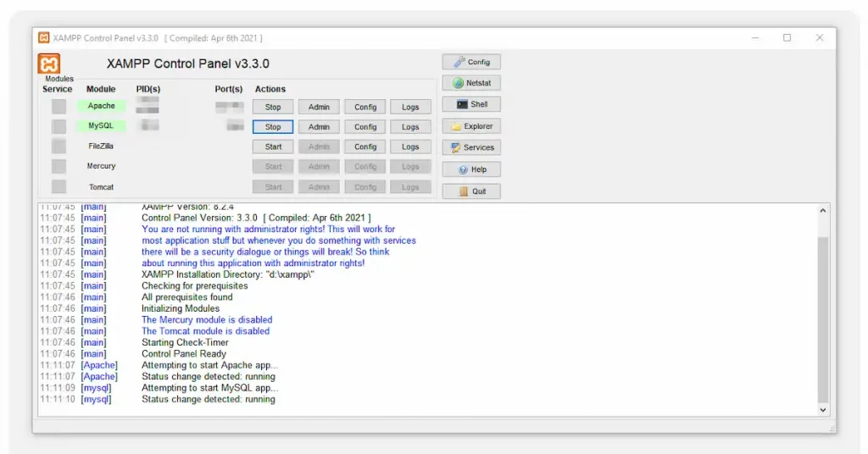Open the Shell terminal
Viewport: 868px width, 454px height.
[471, 104]
